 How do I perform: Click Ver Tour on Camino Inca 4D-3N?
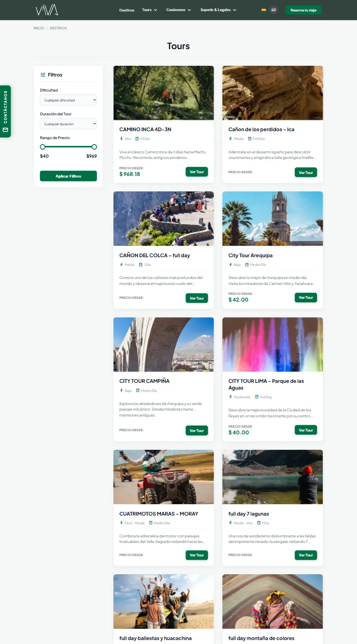(x=197, y=172)
